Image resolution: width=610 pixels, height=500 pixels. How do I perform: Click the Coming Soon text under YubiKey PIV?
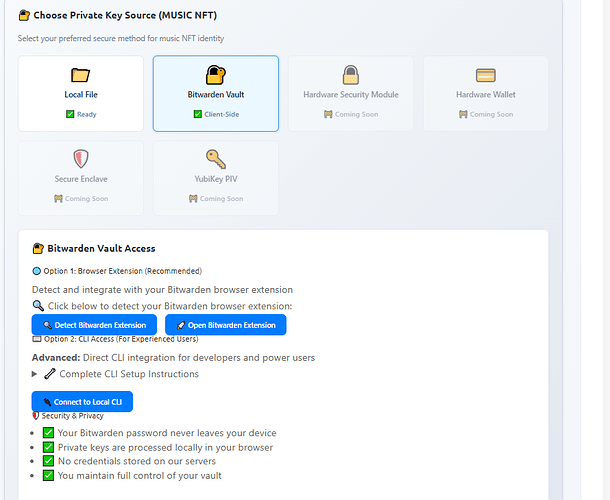click(x=221, y=198)
